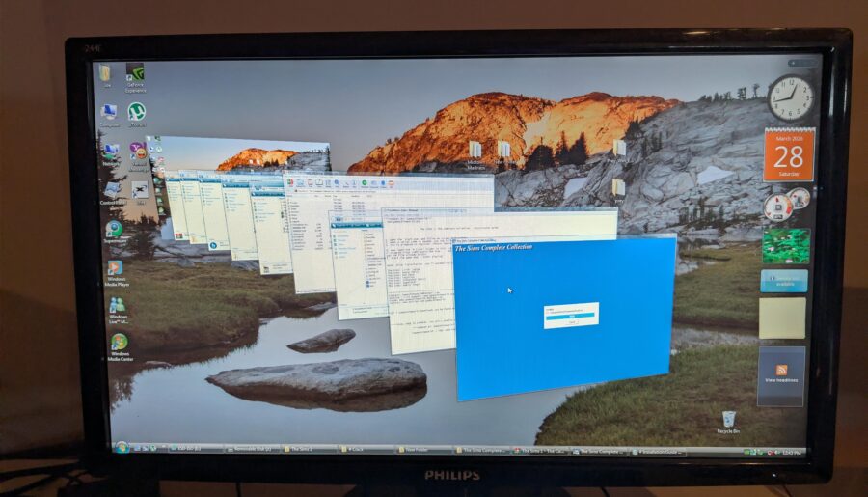Open the Yahoo Messenger desktop icon
This screenshot has width=868, height=497.
click(138, 152)
